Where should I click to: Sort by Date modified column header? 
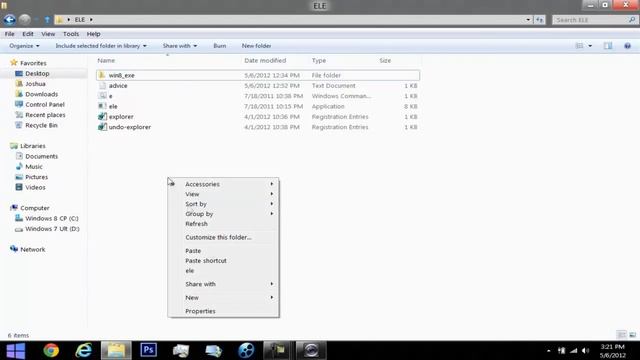click(x=265, y=60)
